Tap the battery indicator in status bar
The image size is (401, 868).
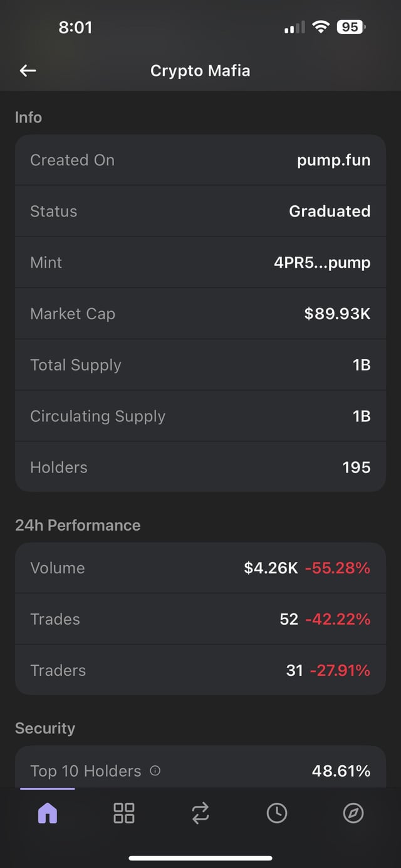pos(352,27)
